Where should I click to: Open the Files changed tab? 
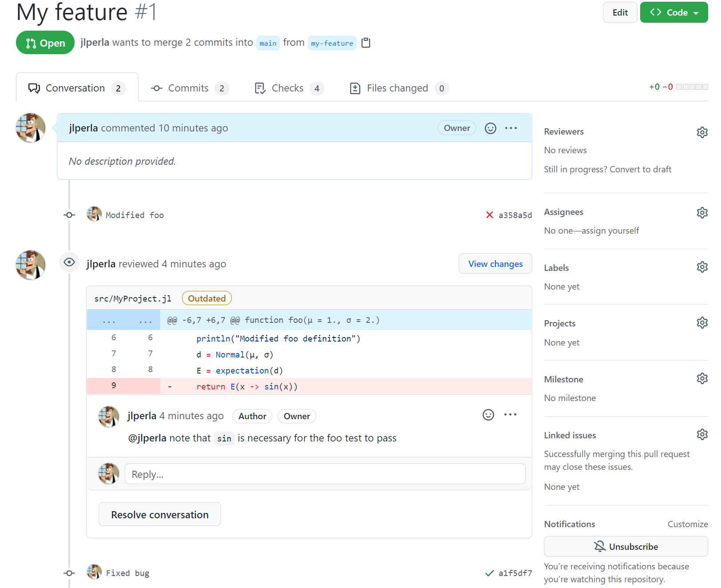398,88
